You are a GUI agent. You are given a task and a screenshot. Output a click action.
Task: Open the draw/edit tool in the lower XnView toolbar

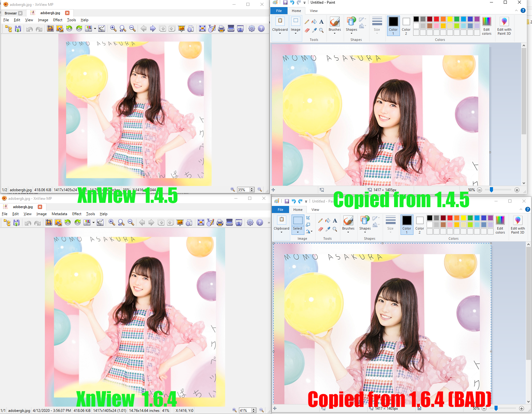(210, 223)
